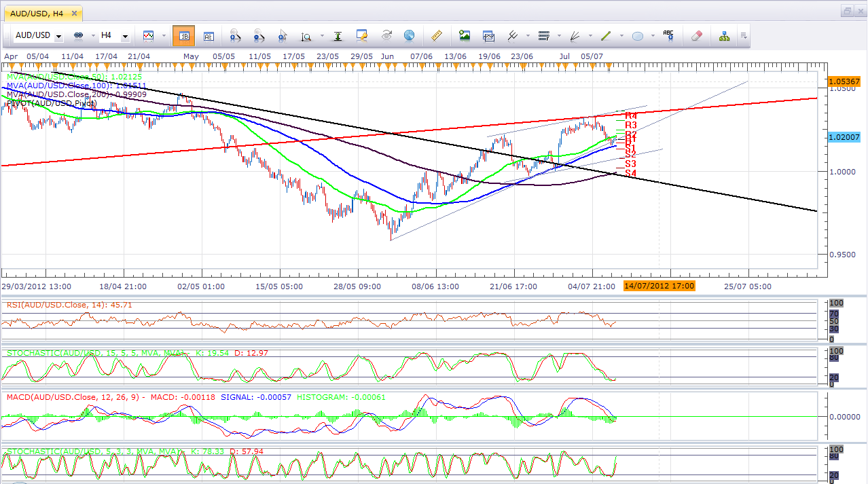Image resolution: width=868 pixels, height=484 pixels.
Task: Select the ruler measure tool
Action: point(437,35)
